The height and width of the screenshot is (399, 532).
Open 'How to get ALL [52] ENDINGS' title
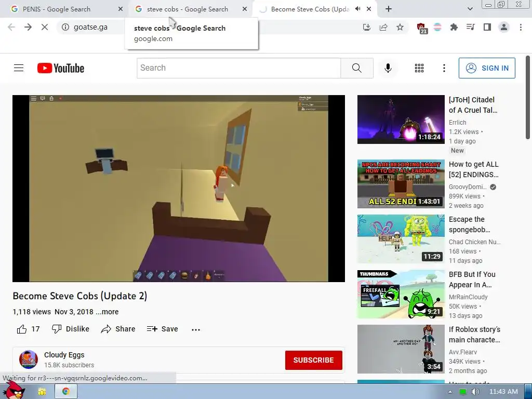click(474, 169)
